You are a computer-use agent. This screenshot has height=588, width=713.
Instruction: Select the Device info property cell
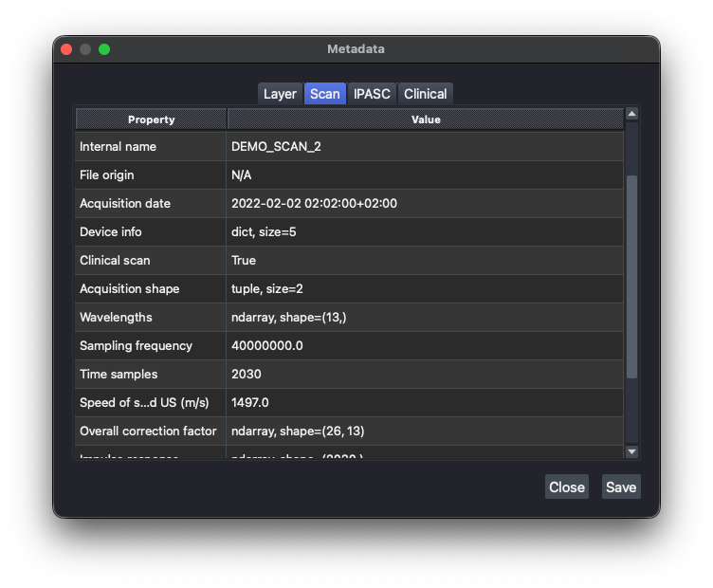(x=151, y=232)
